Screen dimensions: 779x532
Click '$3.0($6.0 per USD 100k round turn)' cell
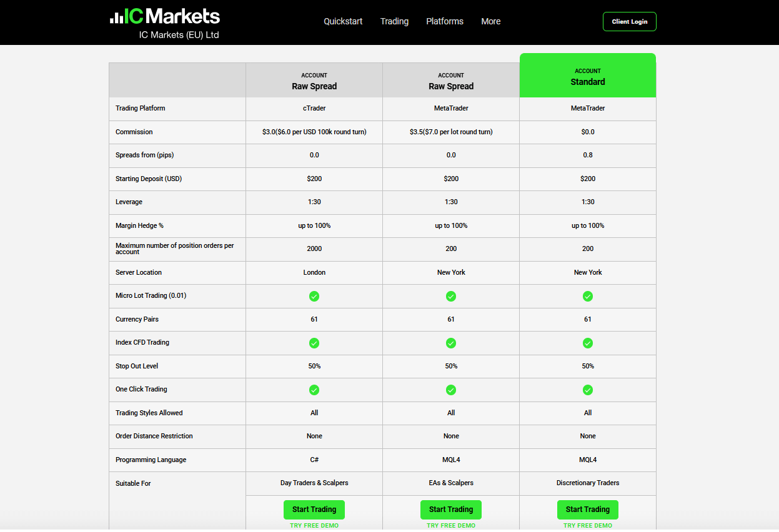pos(314,132)
